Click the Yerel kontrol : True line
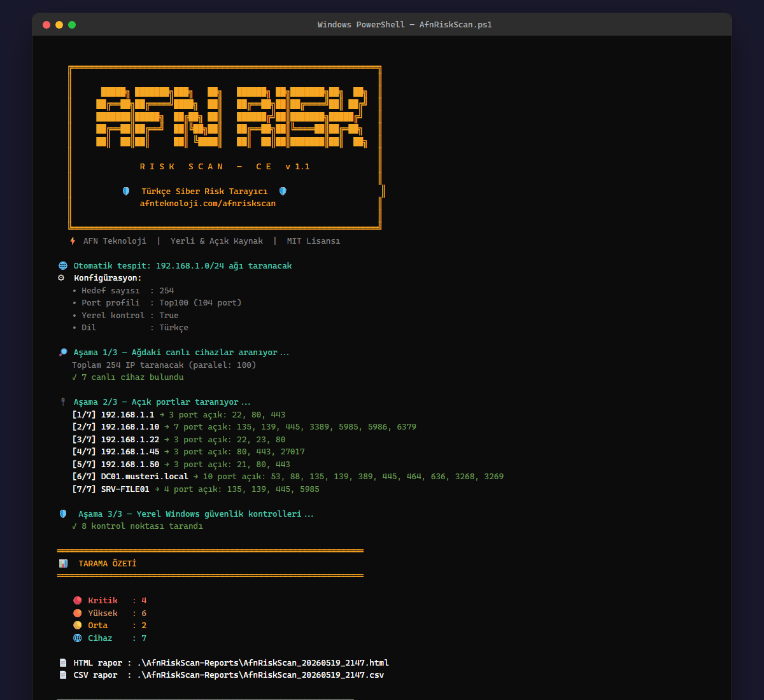764x700 pixels. [125, 316]
